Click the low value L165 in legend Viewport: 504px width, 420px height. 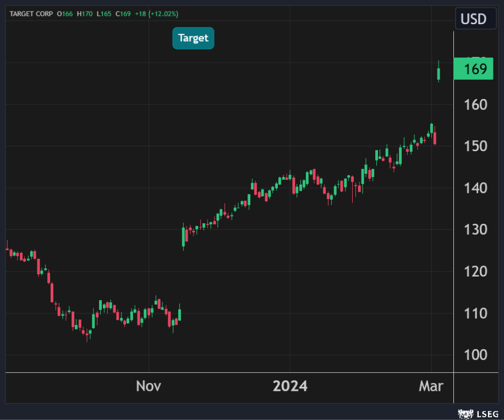click(105, 13)
